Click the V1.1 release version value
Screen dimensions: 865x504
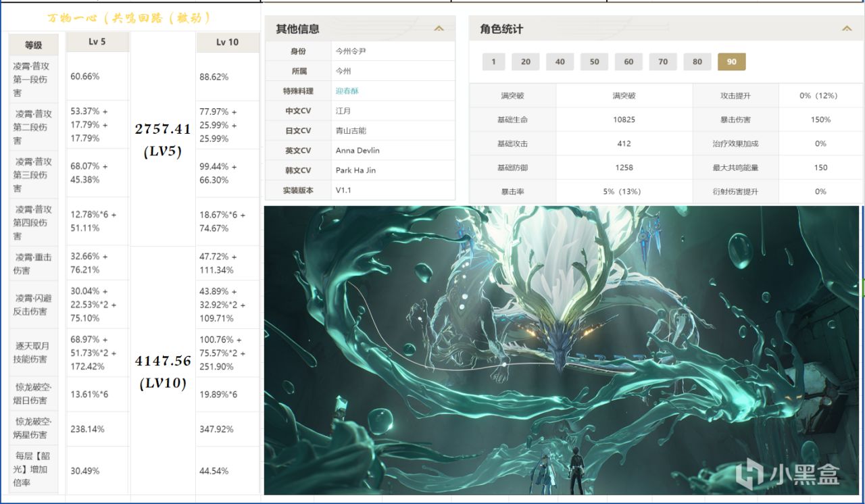coord(343,191)
